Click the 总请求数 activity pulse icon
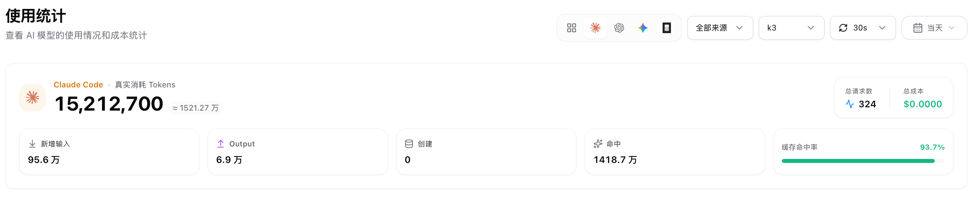Screen dimensions: 980x202 coord(849,104)
